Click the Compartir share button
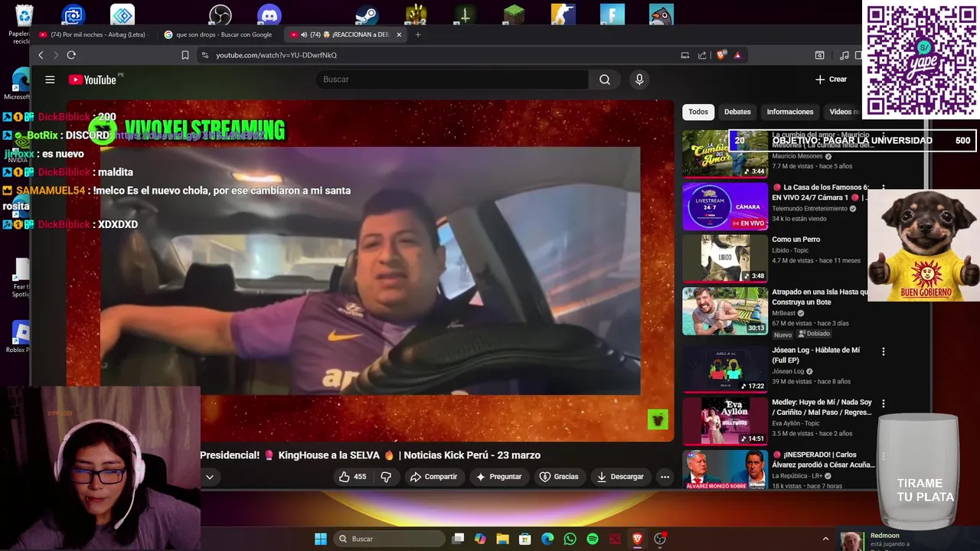Viewport: 980px width, 551px height. tap(434, 477)
